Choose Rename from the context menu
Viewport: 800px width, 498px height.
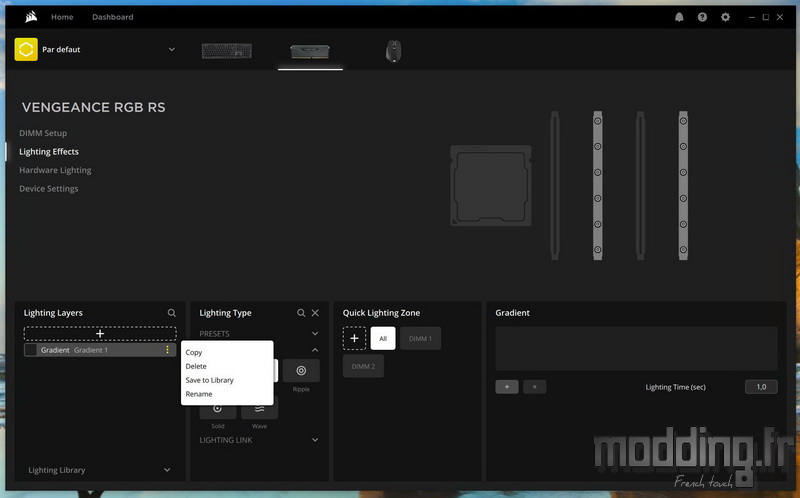199,394
